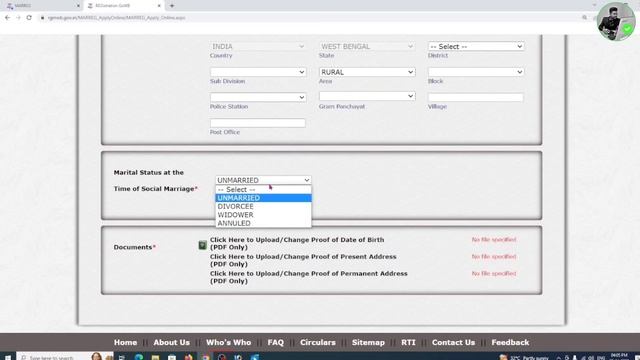Click the address bar URL
The height and width of the screenshot is (360, 640).
click(116, 18)
